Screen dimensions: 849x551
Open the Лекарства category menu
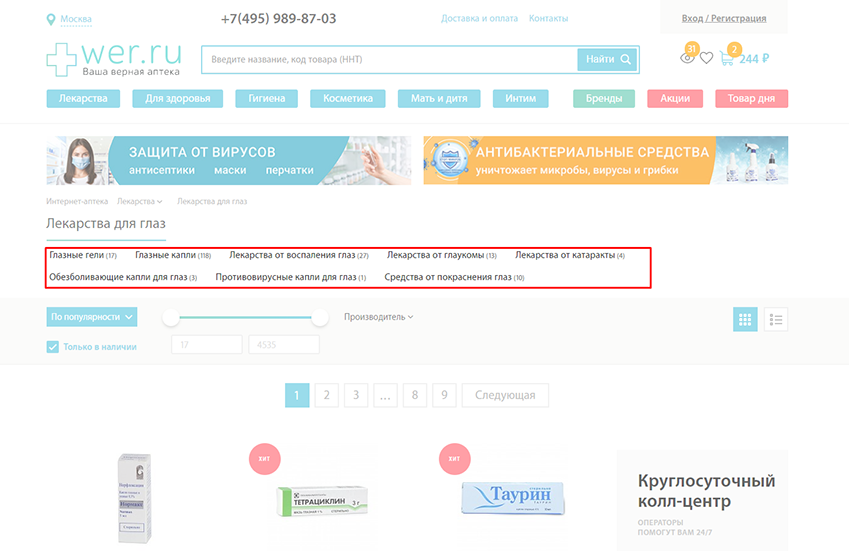pos(83,99)
